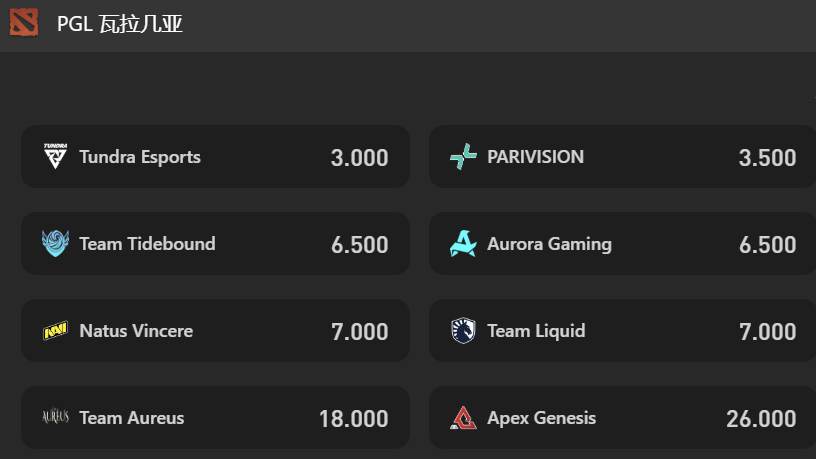The image size is (816, 459).
Task: Click the Dota 2 logo icon
Action: 24,23
